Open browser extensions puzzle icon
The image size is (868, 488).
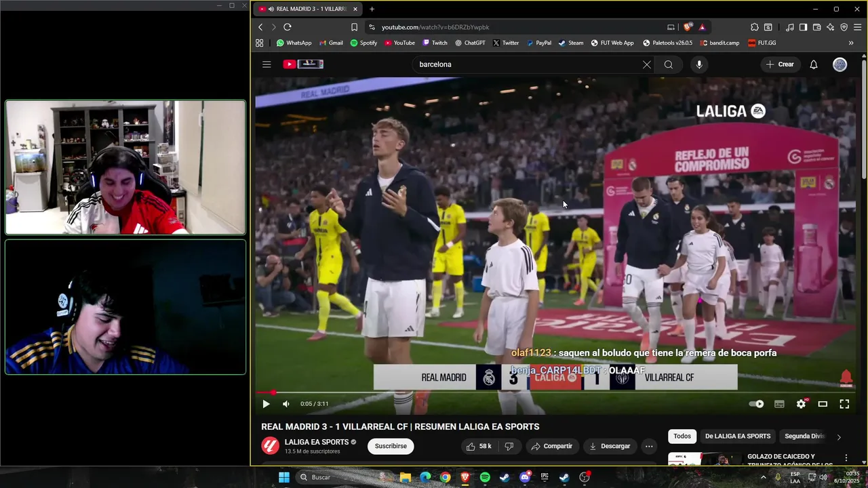coord(755,27)
